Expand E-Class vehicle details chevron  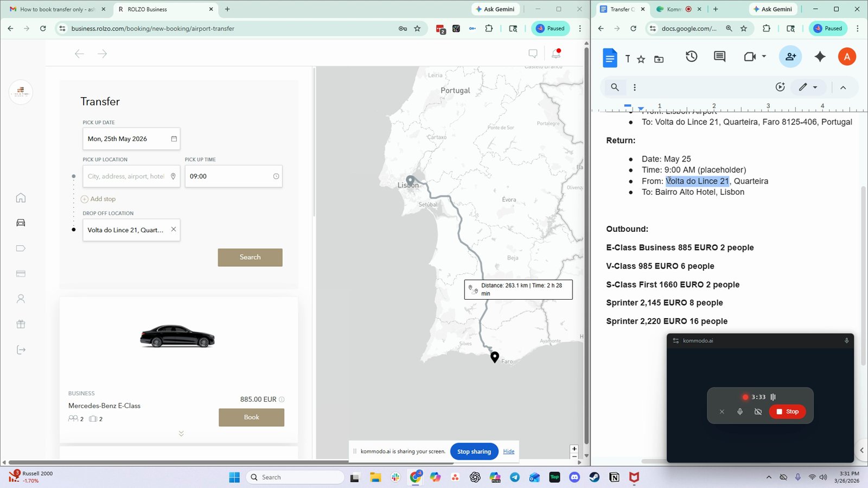pos(181,433)
